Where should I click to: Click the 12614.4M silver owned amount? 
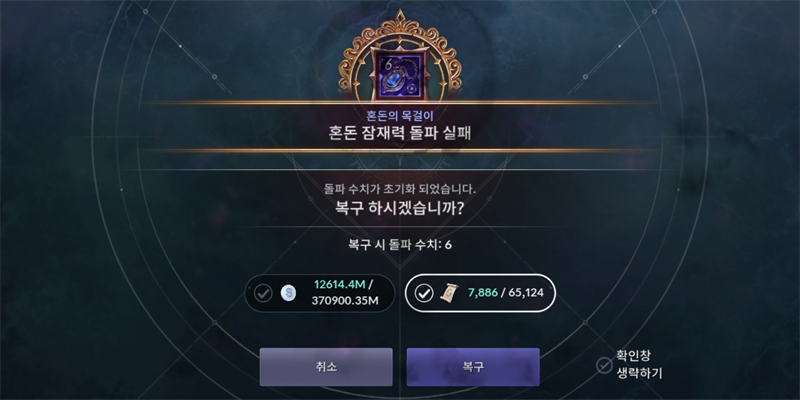coord(339,285)
